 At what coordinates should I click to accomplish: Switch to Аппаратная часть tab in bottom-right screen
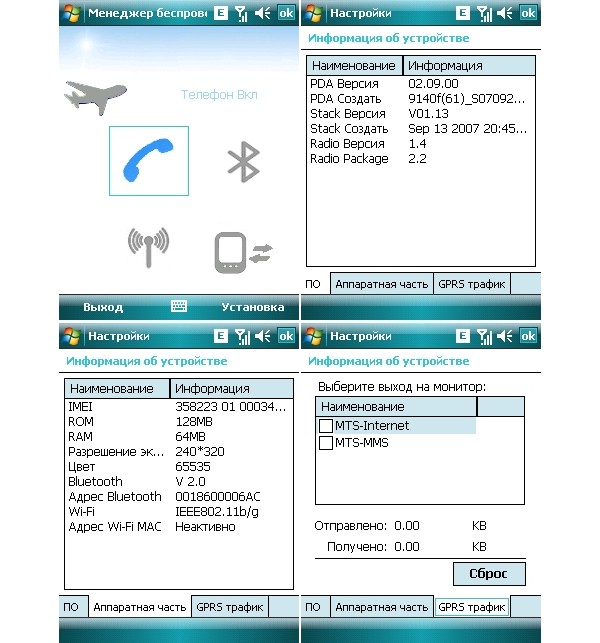click(381, 607)
